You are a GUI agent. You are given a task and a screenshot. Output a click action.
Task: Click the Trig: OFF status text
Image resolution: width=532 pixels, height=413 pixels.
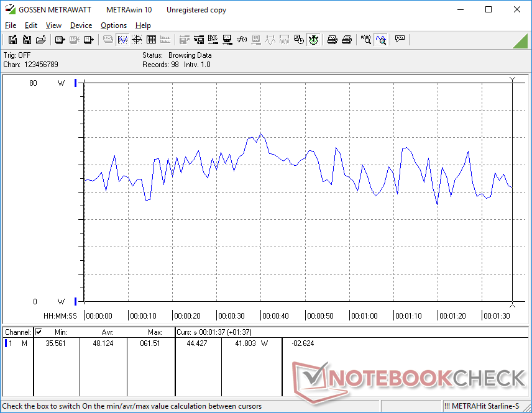click(x=17, y=55)
